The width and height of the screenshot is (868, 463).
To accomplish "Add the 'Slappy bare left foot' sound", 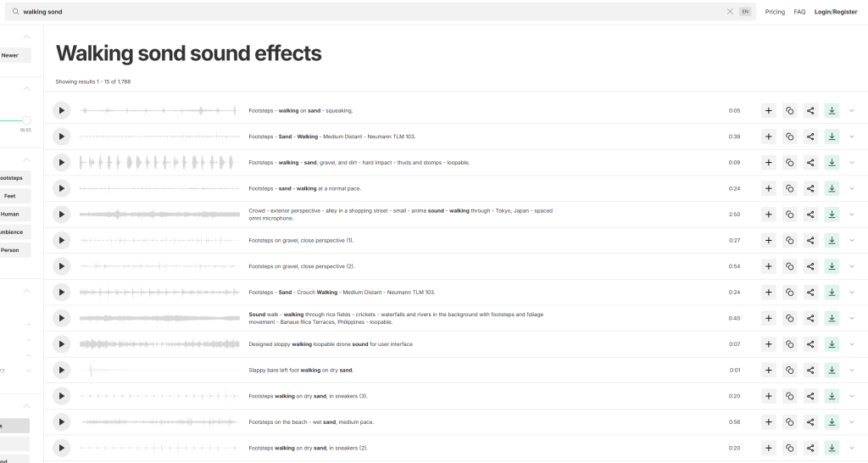I will (x=768, y=370).
